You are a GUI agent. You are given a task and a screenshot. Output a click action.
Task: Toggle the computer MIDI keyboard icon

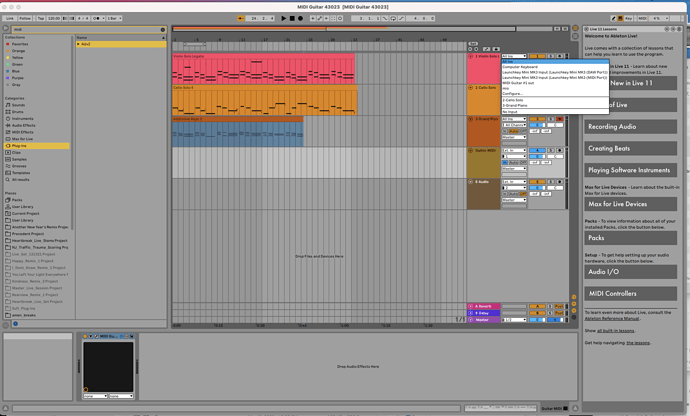pyautogui.click(x=620, y=18)
